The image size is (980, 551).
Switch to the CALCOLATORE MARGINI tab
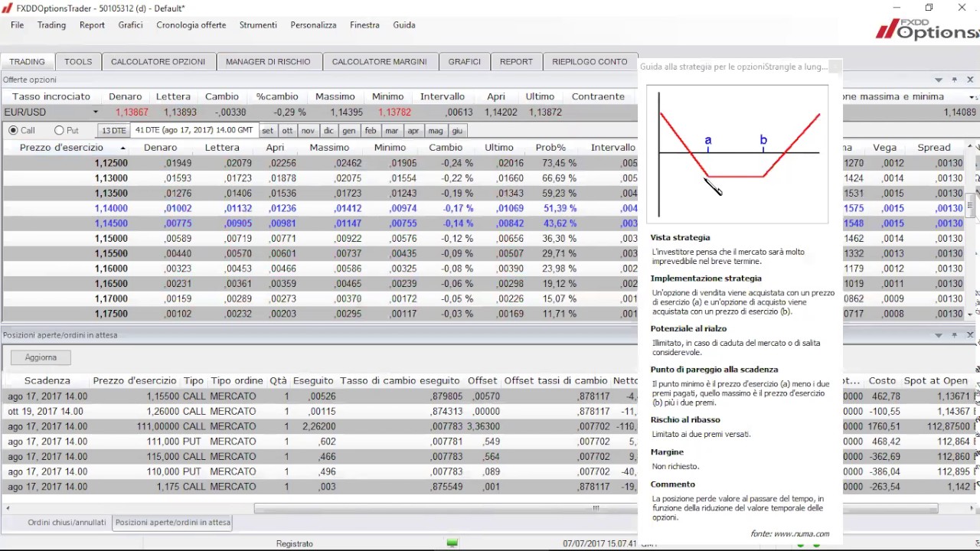(380, 62)
